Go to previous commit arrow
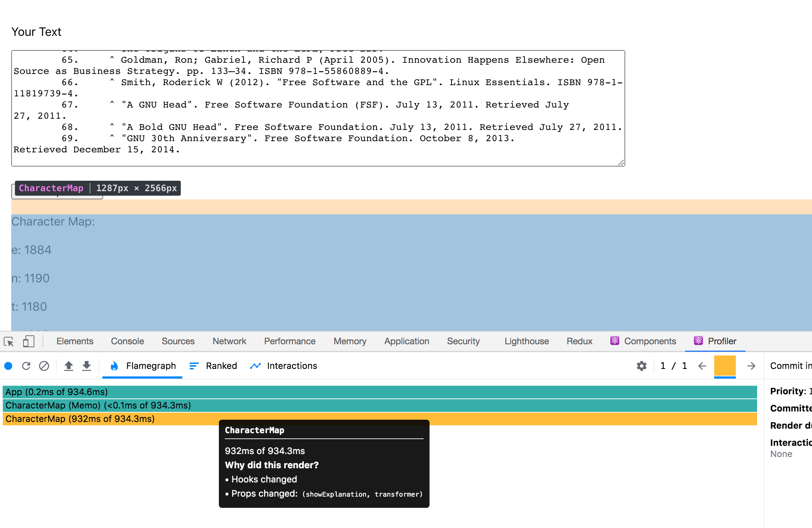Image resolution: width=812 pixels, height=528 pixels. 702,366
